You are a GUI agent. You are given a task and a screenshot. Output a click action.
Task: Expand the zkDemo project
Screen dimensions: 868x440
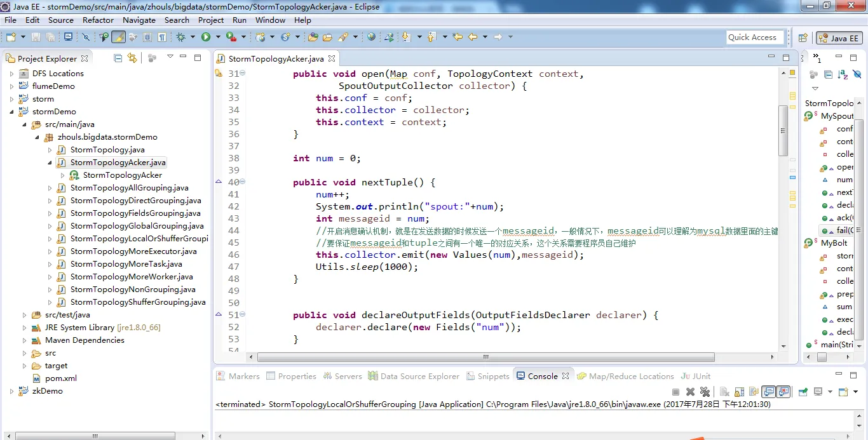pos(11,391)
